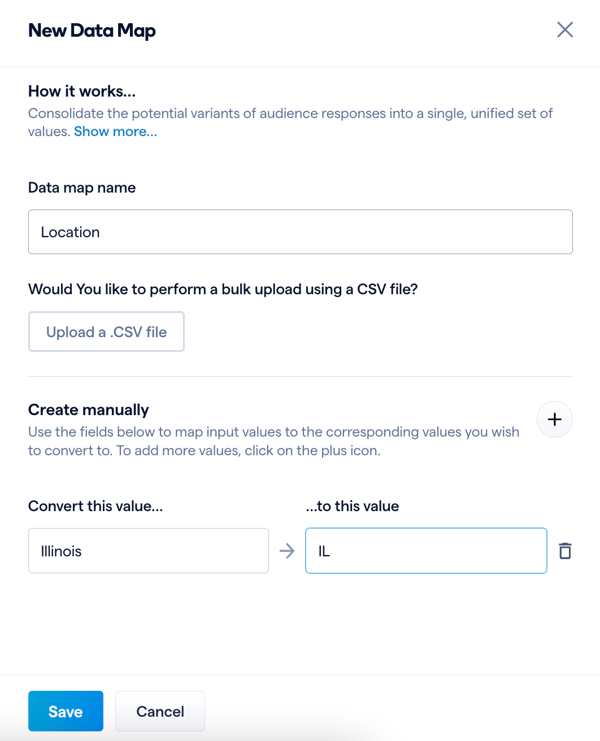The image size is (600, 741).
Task: Focus the Data map name field containing Location
Action: pos(300,232)
